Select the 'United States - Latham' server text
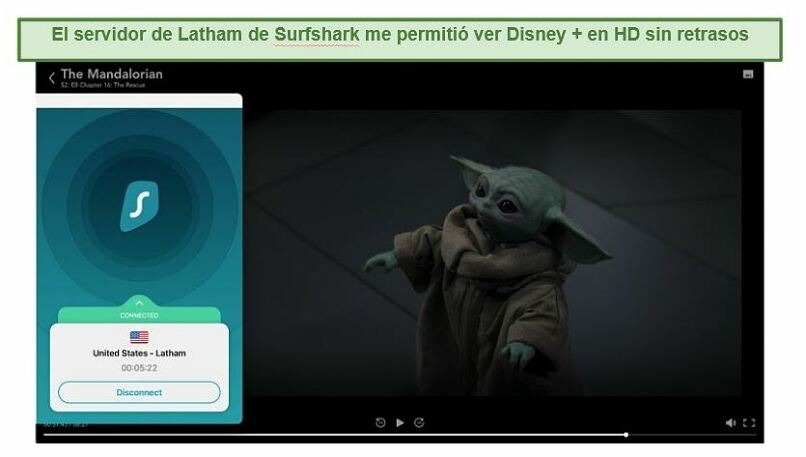The height and width of the screenshot is (457, 806). coord(139,353)
